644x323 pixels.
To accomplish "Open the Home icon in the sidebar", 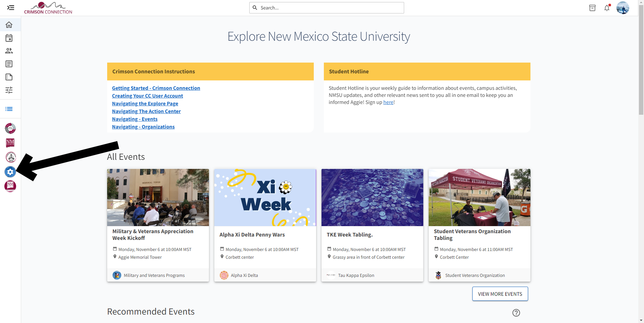I will tap(9, 25).
